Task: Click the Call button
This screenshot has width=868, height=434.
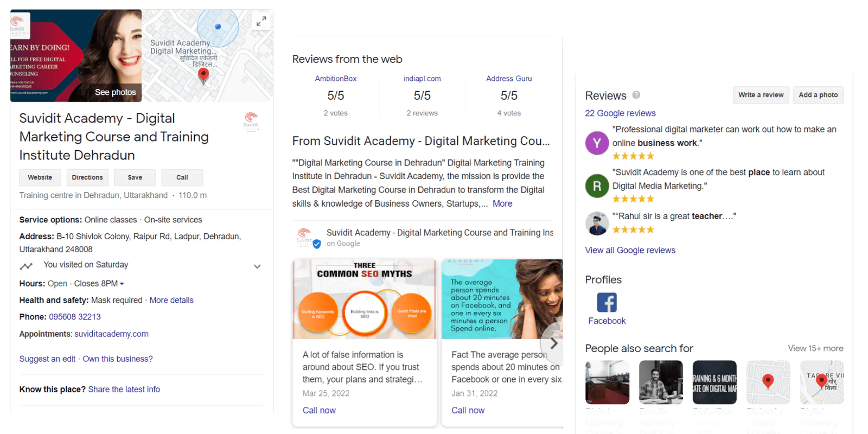Action: 182,177
